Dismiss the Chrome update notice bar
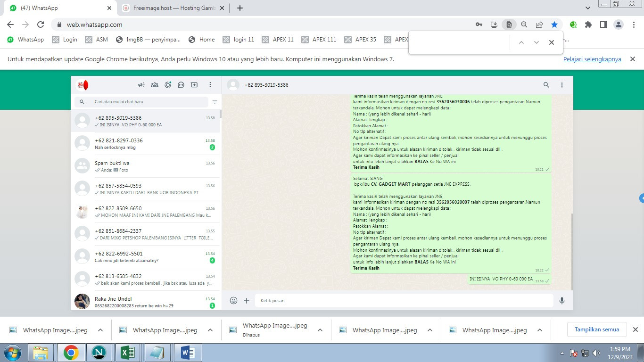 pyautogui.click(x=633, y=59)
